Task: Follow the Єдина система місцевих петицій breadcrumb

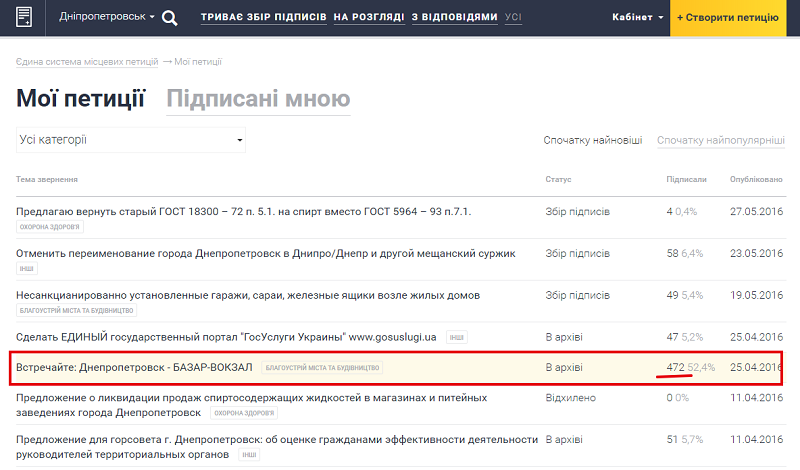Action: coord(87,62)
